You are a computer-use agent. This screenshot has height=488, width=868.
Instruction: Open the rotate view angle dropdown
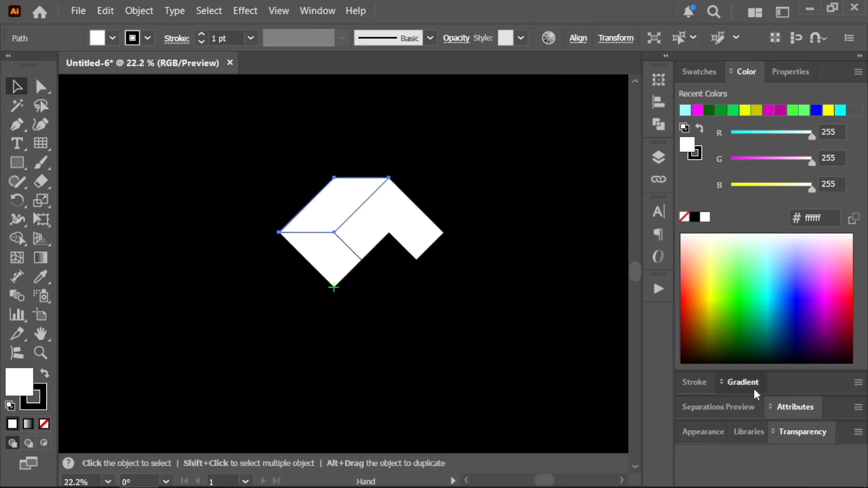[x=165, y=481]
